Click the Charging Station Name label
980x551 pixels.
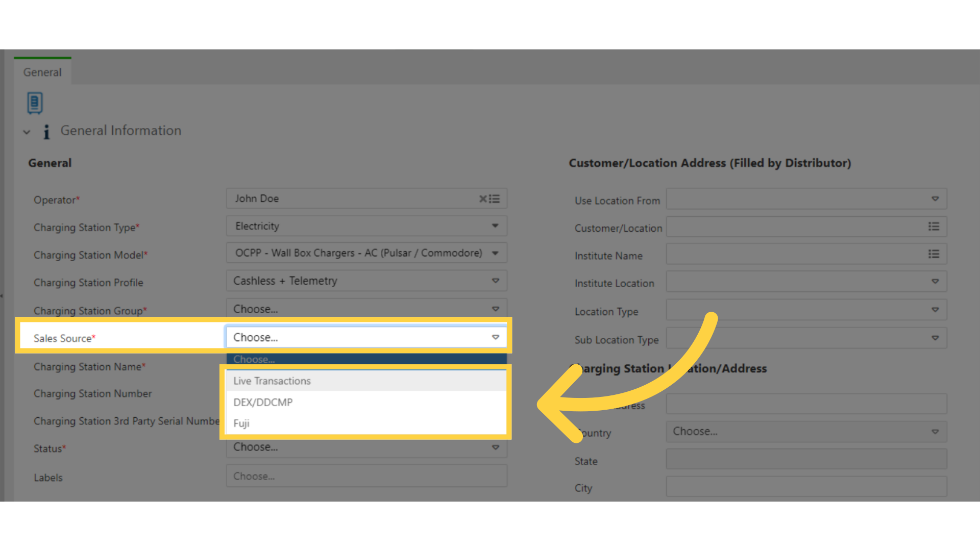point(90,367)
